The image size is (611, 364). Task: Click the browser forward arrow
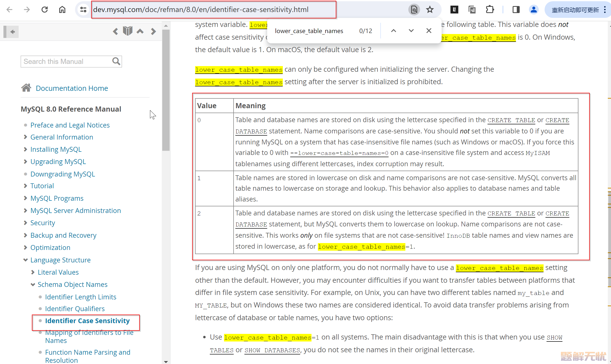click(x=27, y=10)
